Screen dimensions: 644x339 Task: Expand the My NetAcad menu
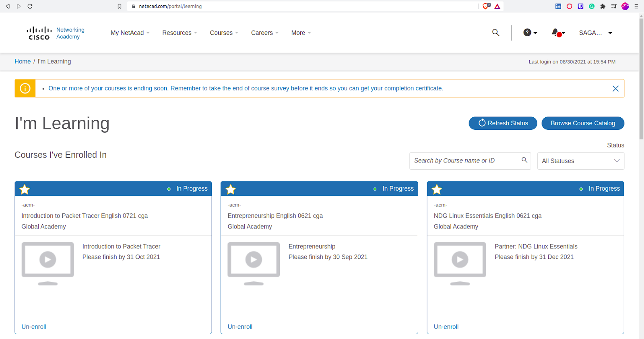pos(130,33)
